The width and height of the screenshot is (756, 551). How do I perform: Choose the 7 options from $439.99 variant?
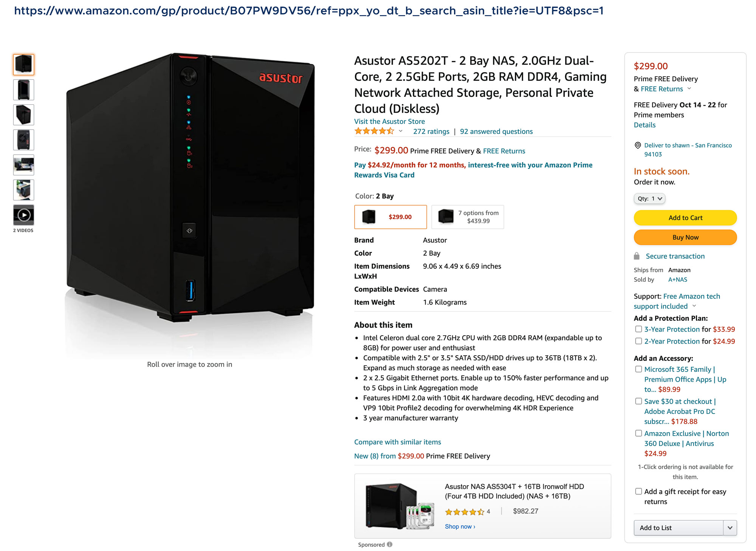click(x=468, y=217)
